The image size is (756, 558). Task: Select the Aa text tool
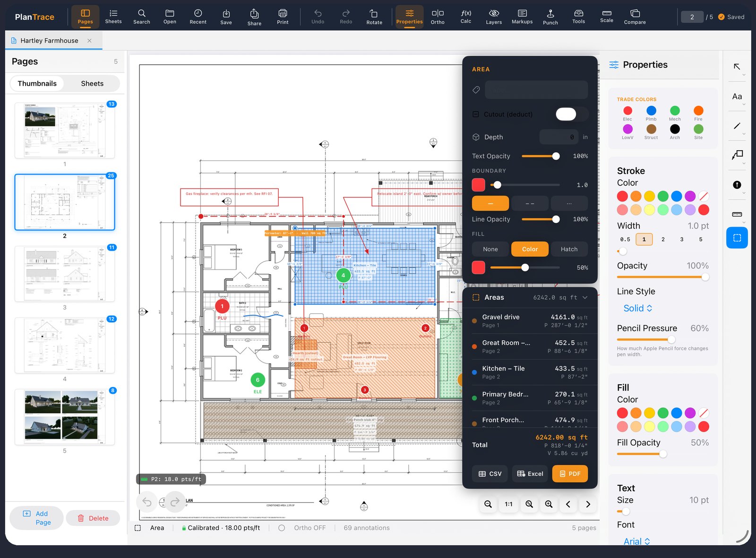point(737,96)
